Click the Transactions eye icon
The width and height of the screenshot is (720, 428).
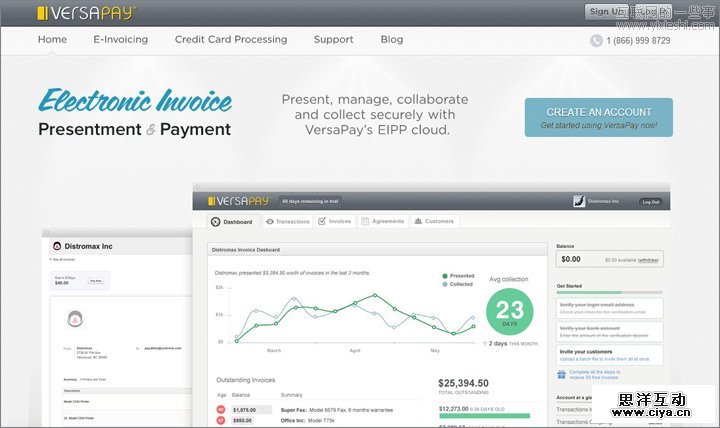click(270, 221)
